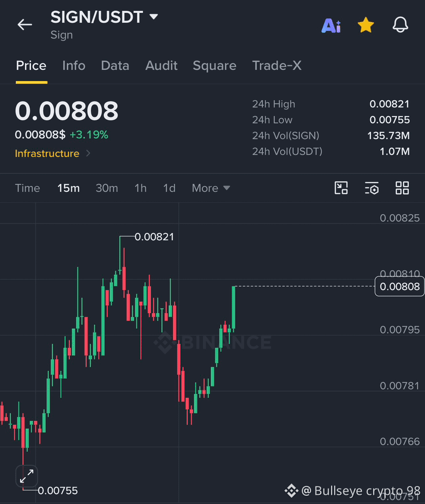Select the 15m chart interval
Screen dimensions: 425x504
click(68, 188)
